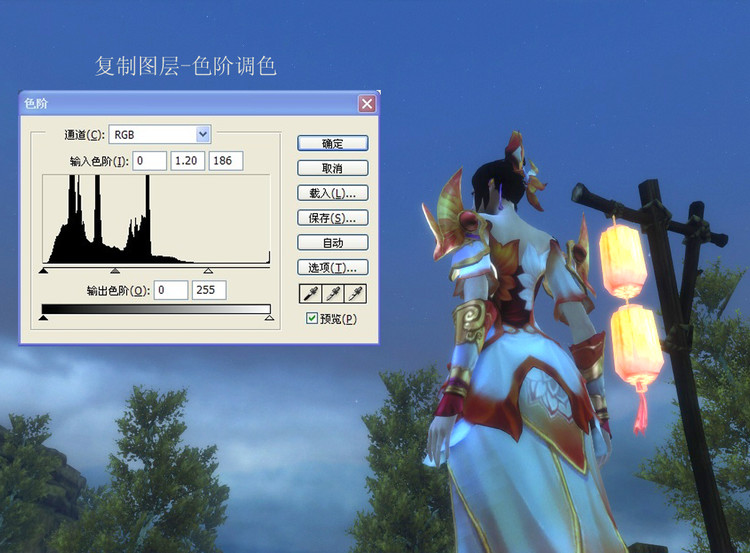
Task: Focus the output levels field showing 0
Action: pyautogui.click(x=171, y=290)
